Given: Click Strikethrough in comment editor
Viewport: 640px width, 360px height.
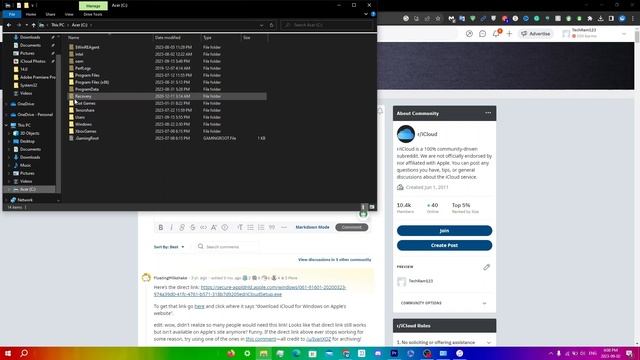Looking at the screenshot, I should click(x=193, y=227).
